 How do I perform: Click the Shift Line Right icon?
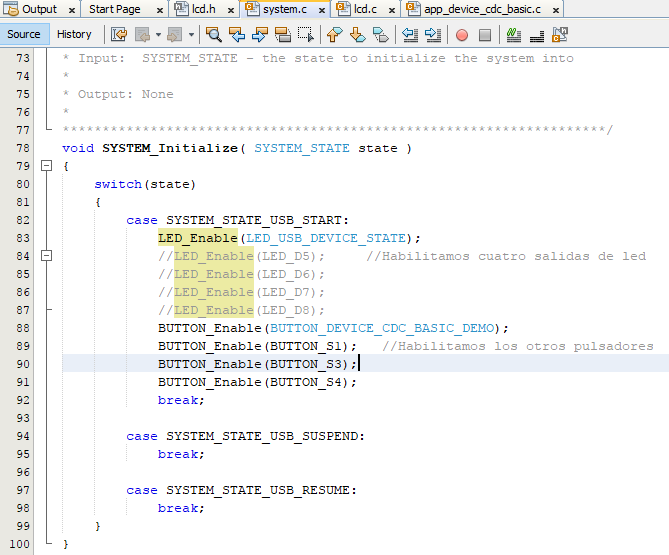[x=433, y=35]
